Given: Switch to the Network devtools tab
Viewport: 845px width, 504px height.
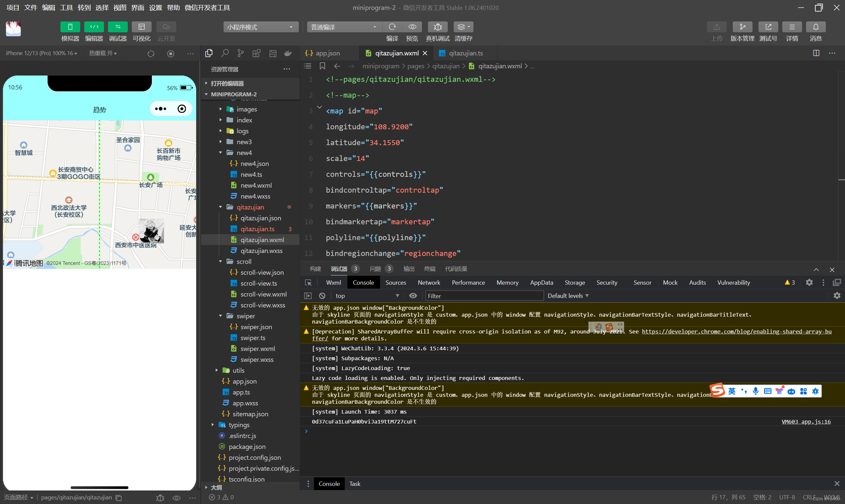Looking at the screenshot, I should click(429, 283).
